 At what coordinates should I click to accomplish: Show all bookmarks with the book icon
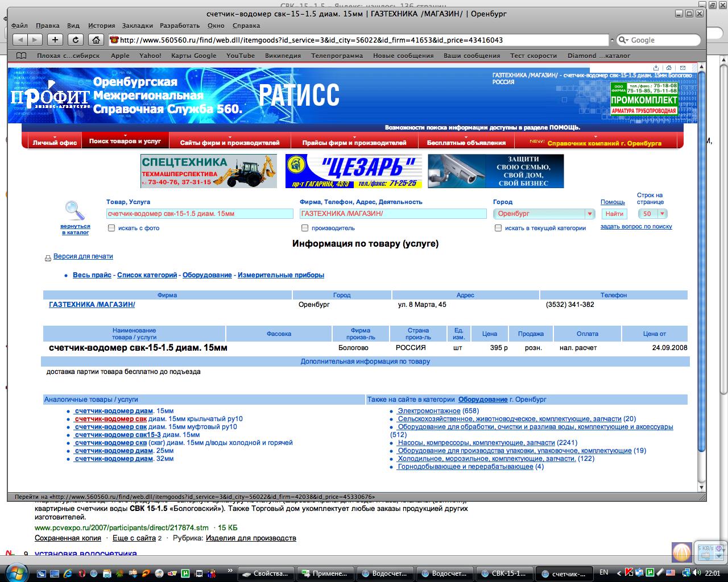pyautogui.click(x=21, y=56)
